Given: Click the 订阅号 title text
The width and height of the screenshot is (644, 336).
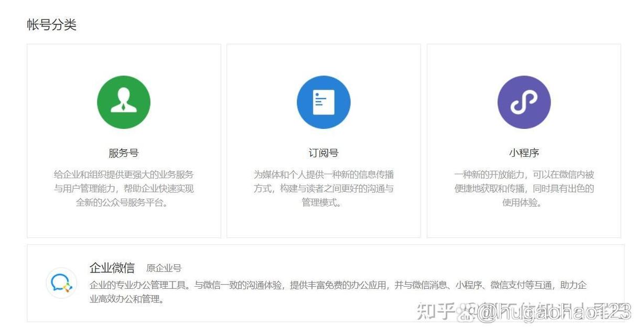Looking at the screenshot, I should [x=324, y=153].
